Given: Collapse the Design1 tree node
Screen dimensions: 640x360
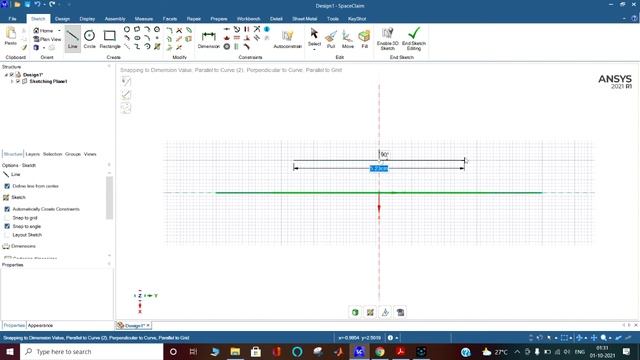Looking at the screenshot, I should 6,75.
